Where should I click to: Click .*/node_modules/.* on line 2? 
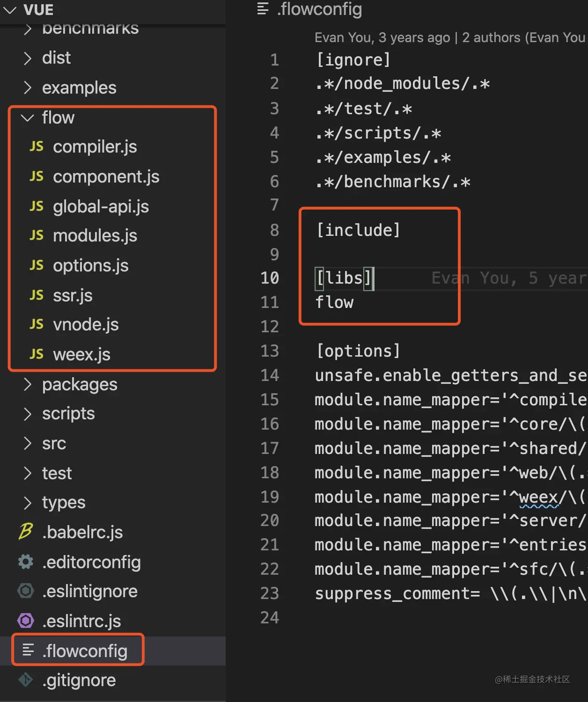tap(403, 84)
